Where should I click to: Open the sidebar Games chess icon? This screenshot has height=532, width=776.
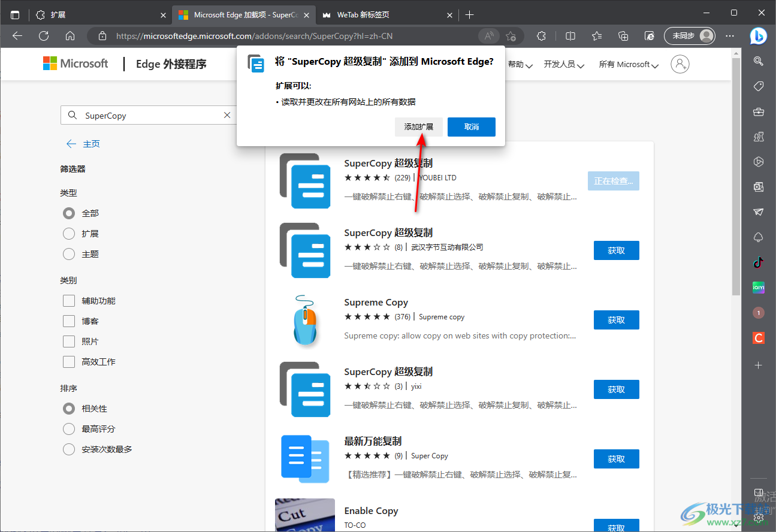click(x=759, y=137)
